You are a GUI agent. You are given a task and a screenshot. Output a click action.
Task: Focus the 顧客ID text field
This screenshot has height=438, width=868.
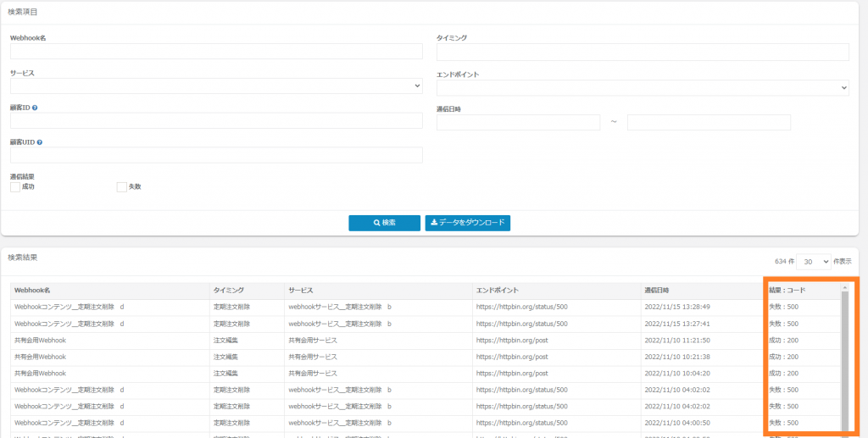216,121
